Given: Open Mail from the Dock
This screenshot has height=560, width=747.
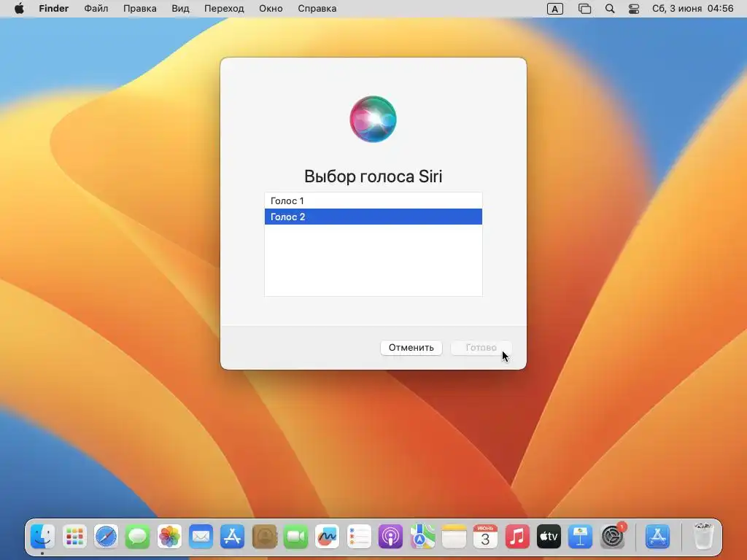Looking at the screenshot, I should [201, 537].
